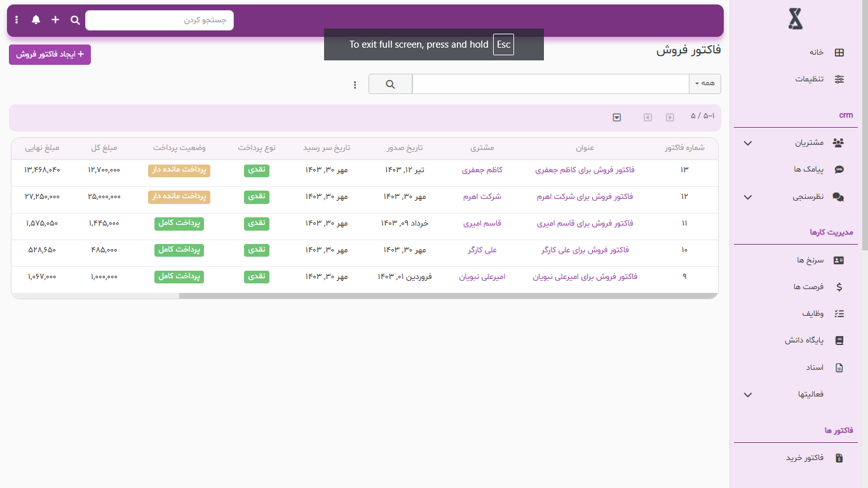Click the تاریخ سر رسید column header

327,148
